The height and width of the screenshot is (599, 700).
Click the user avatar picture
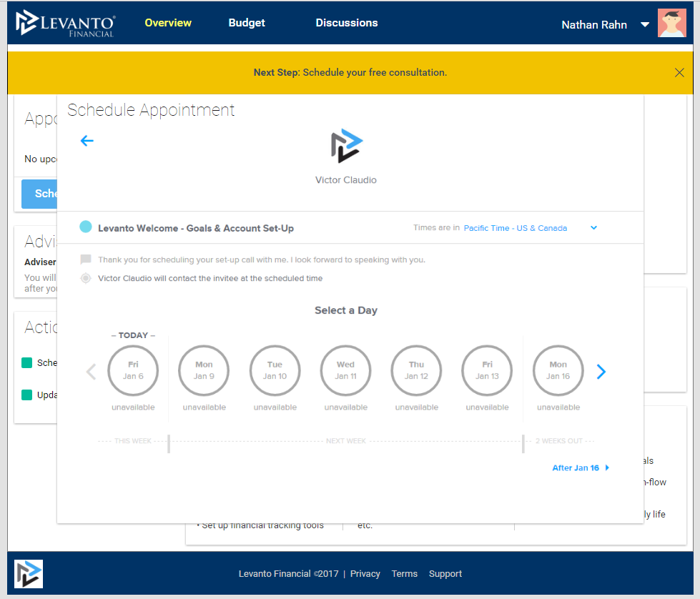tap(671, 23)
